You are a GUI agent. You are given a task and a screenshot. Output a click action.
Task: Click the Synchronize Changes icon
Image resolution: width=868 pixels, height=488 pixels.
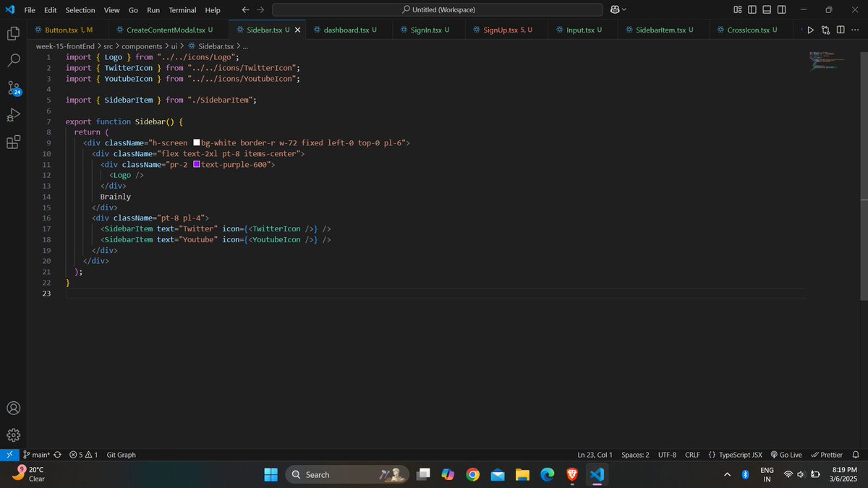57,455
